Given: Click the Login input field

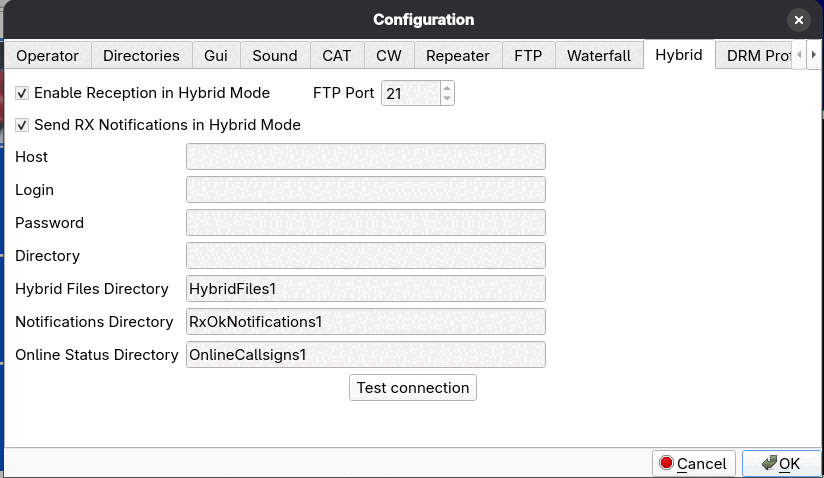Looking at the screenshot, I should (x=366, y=190).
